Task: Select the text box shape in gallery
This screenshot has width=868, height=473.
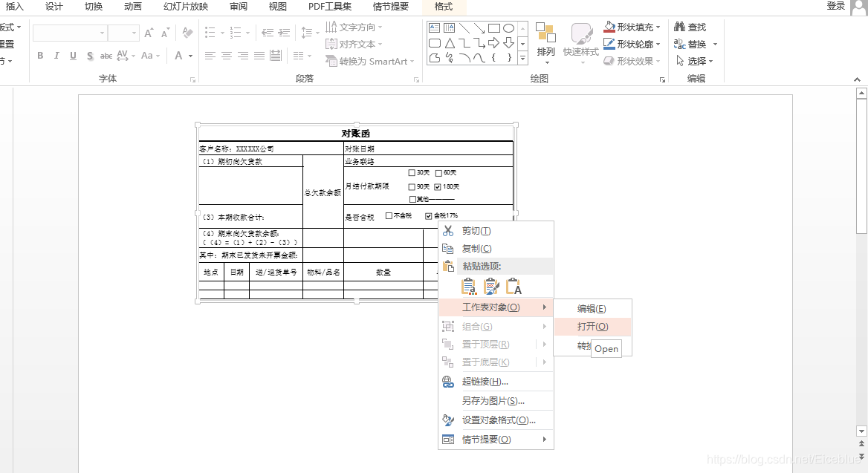Action: [435, 27]
